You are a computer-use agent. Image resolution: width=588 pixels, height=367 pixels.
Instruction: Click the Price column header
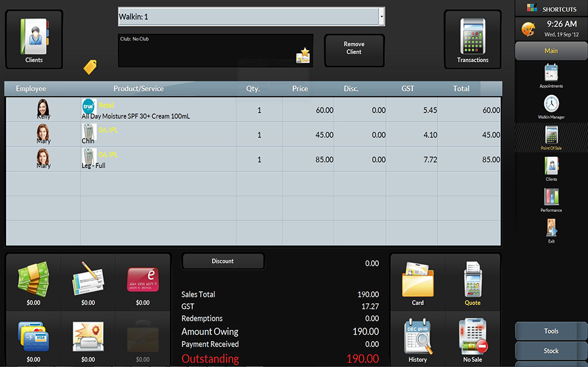tap(300, 89)
